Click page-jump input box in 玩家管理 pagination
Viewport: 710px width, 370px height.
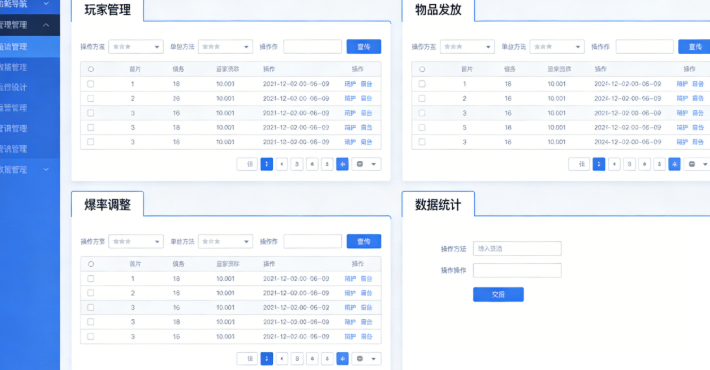tap(247, 164)
